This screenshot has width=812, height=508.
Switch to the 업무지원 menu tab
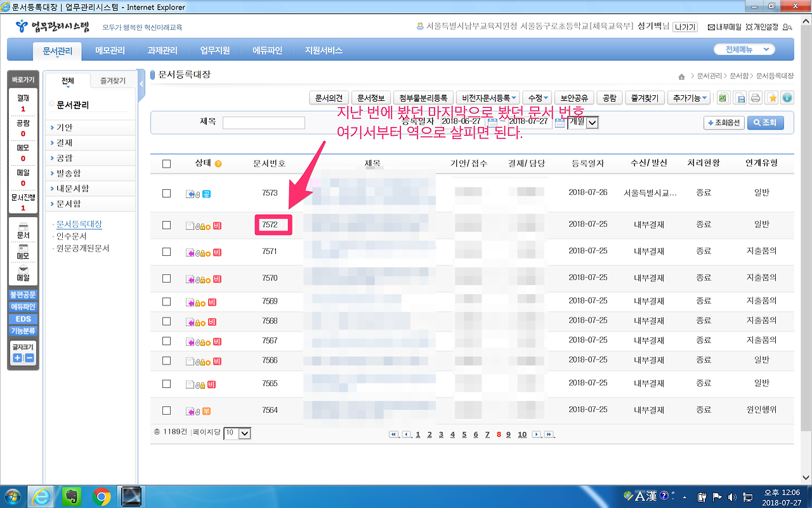click(x=214, y=51)
